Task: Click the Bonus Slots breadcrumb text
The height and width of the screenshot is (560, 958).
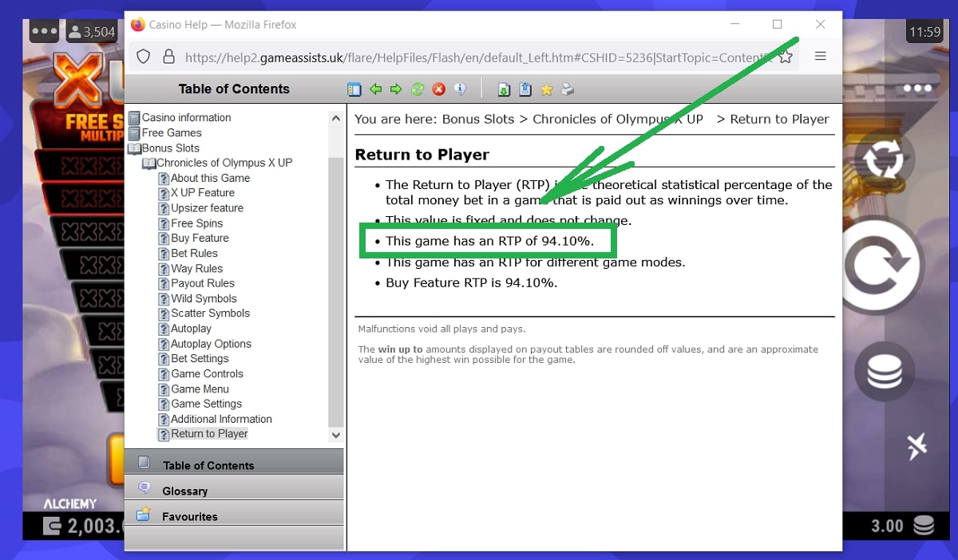Action: 478,119
